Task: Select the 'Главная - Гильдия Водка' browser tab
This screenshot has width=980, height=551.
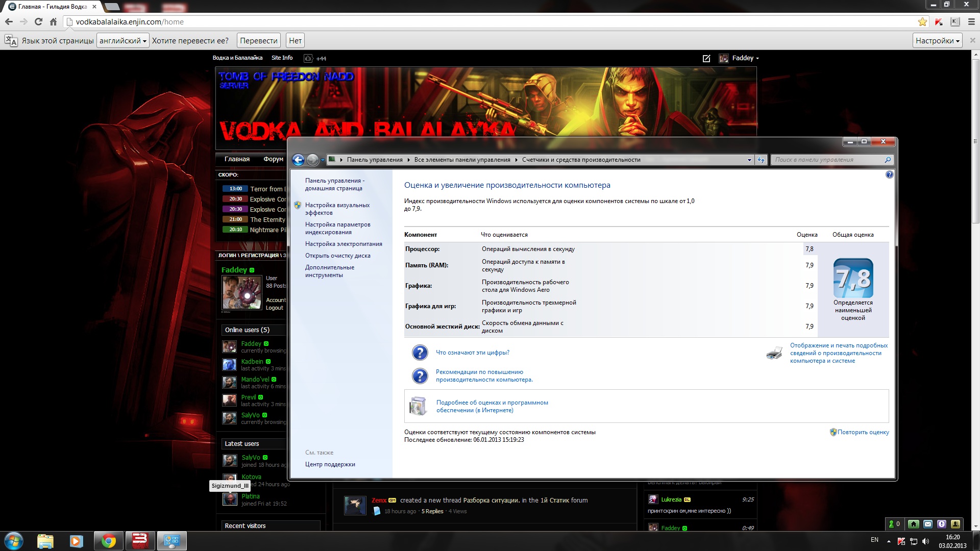Action: tap(53, 7)
